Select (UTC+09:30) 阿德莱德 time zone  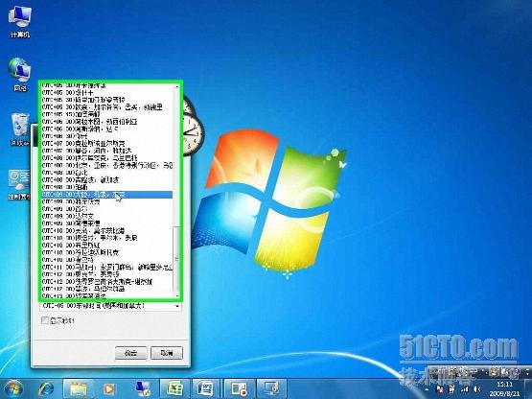[x=107, y=223]
